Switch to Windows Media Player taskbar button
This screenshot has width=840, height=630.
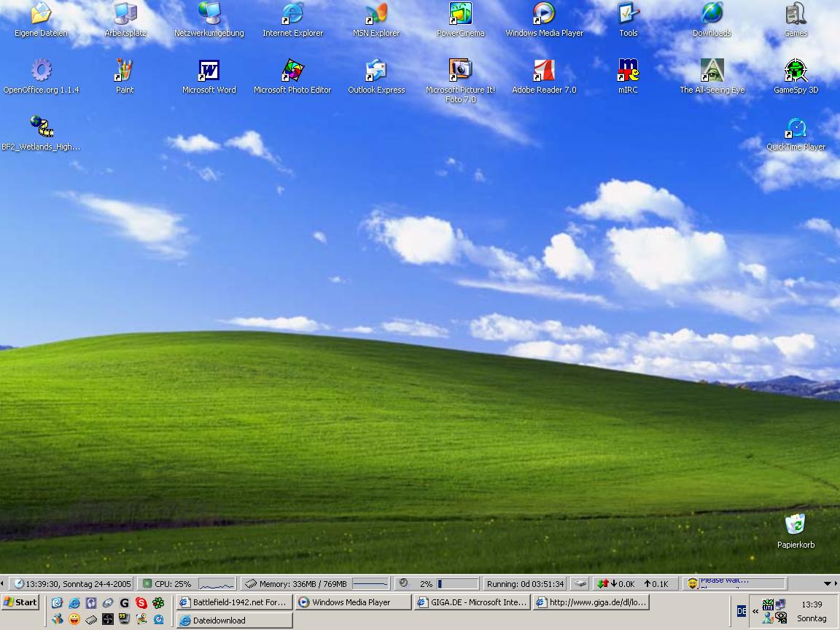(354, 602)
